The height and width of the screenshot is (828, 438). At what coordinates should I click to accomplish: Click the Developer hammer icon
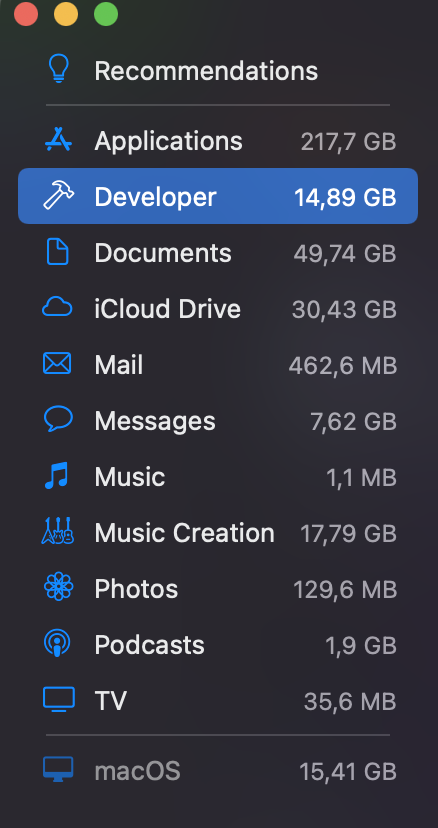tap(58, 196)
